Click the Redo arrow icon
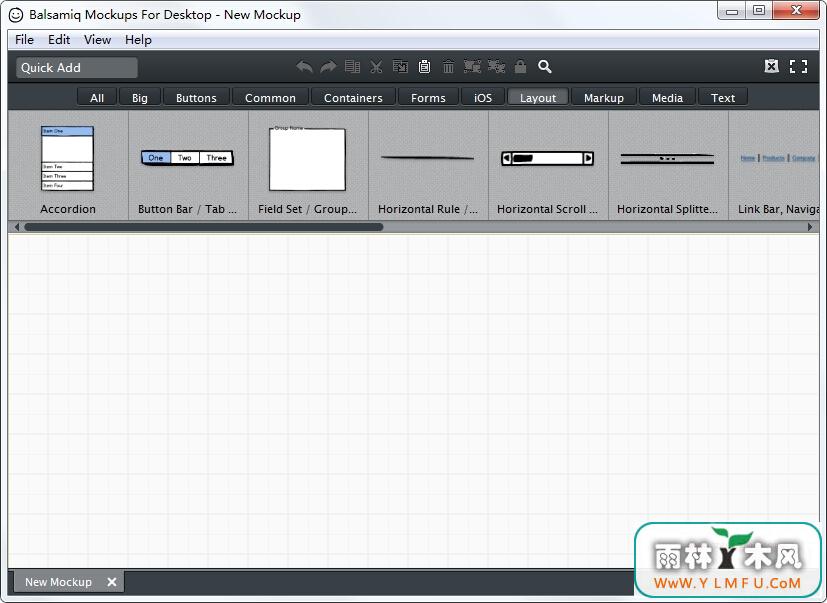Image resolution: width=827 pixels, height=603 pixels. point(328,67)
